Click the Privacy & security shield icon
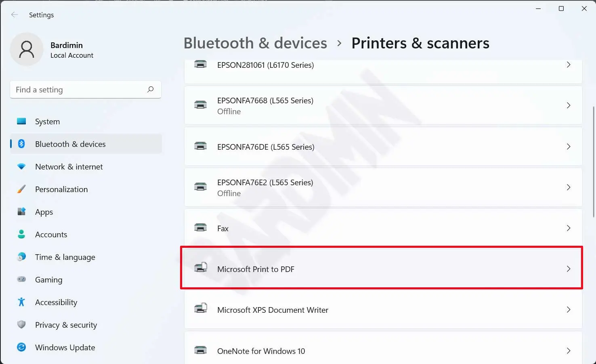The width and height of the screenshot is (596, 364). [x=21, y=324]
